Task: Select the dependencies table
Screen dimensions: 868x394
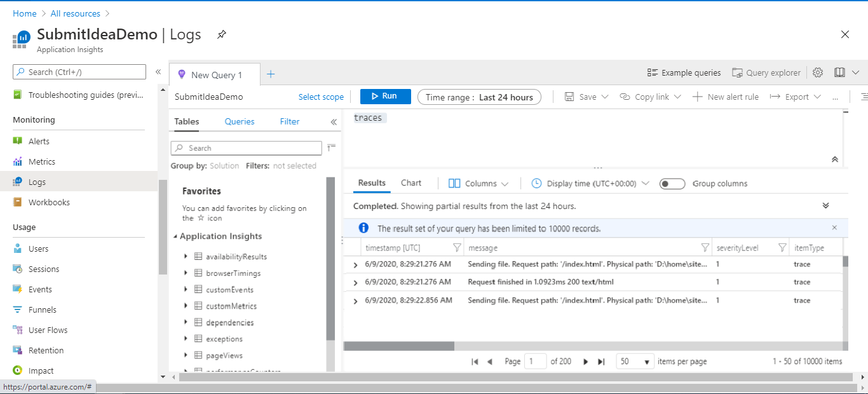Action: coord(230,323)
